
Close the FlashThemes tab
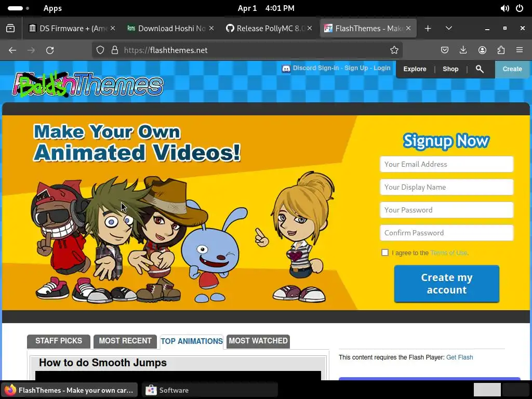click(408, 29)
